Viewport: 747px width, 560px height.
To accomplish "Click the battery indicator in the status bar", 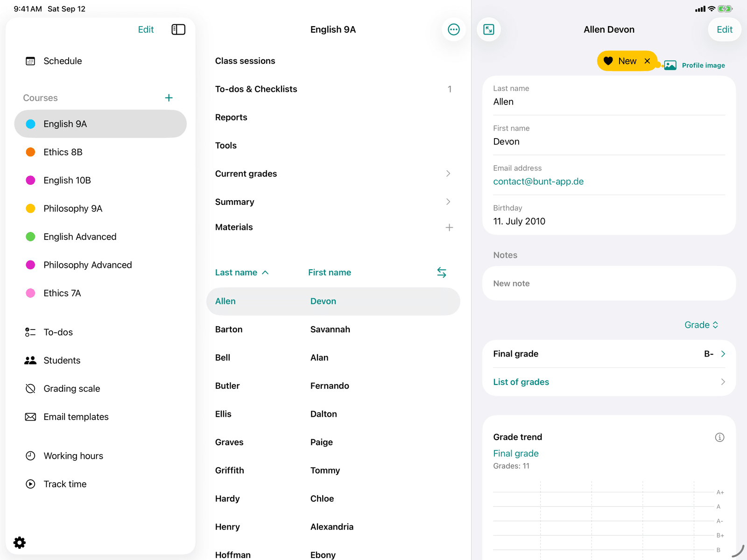I will (x=725, y=9).
